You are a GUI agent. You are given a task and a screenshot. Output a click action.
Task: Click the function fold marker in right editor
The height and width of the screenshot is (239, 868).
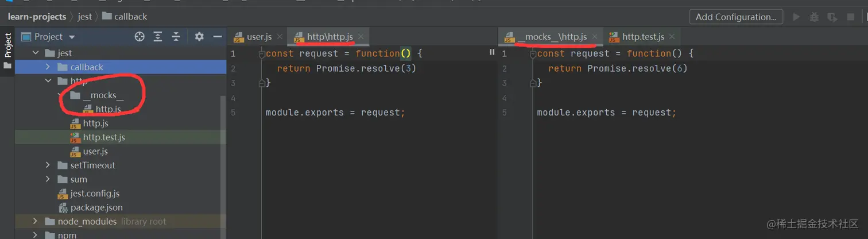tap(533, 53)
